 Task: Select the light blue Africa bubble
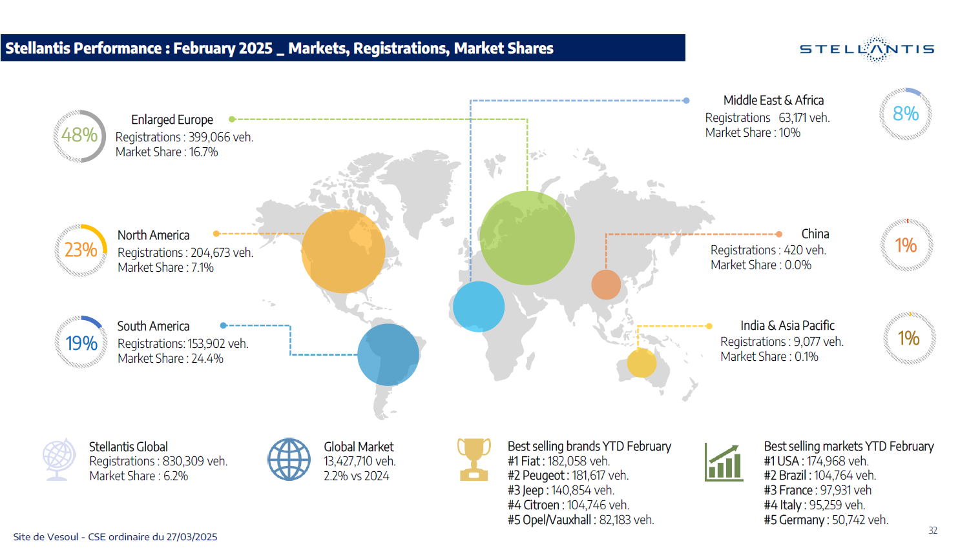coord(479,307)
